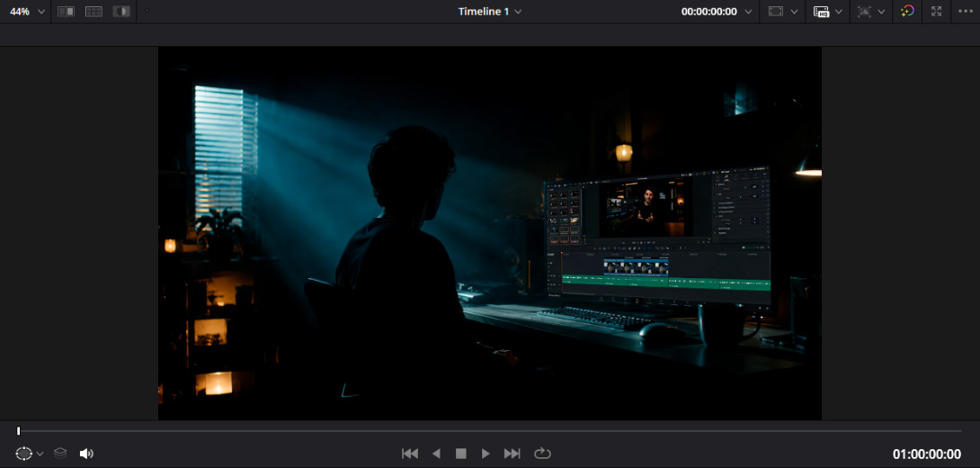This screenshot has width=980, height=468.
Task: Toggle the image wipe split-view icon
Action: [66, 12]
